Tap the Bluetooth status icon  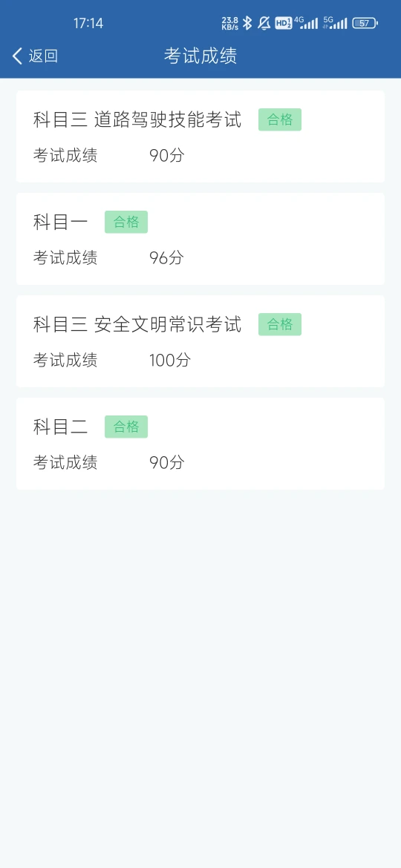click(247, 23)
